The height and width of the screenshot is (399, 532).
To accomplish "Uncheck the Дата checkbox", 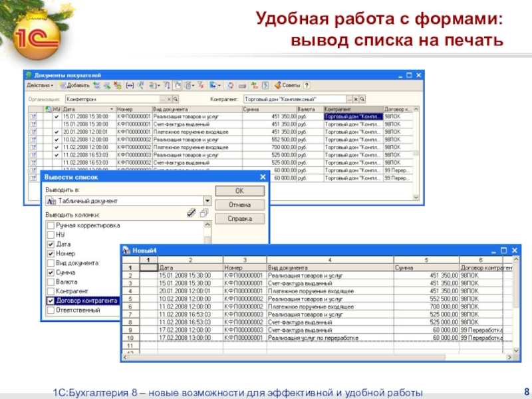I will pos(51,244).
